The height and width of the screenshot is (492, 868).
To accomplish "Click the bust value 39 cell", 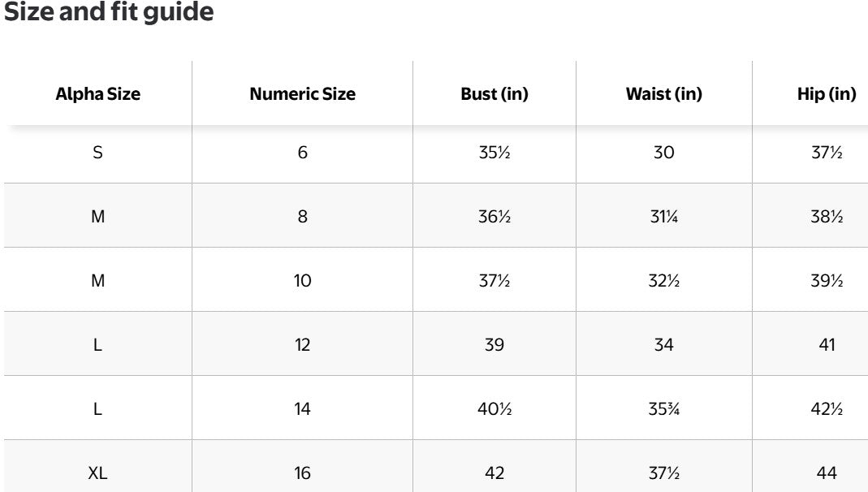I will click(494, 345).
